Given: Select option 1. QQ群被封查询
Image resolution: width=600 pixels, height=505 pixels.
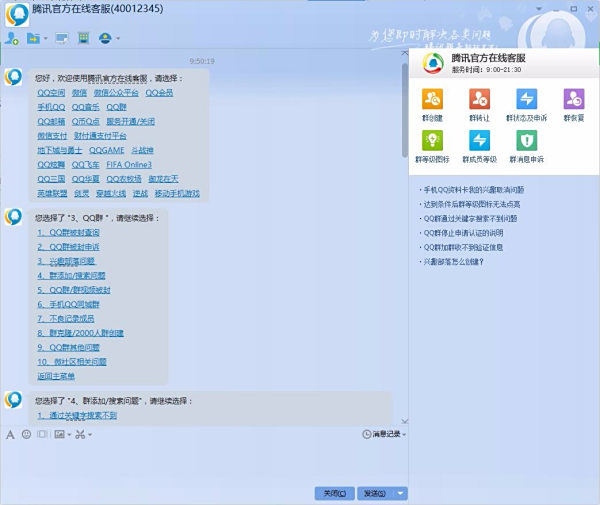Looking at the screenshot, I should 68,233.
